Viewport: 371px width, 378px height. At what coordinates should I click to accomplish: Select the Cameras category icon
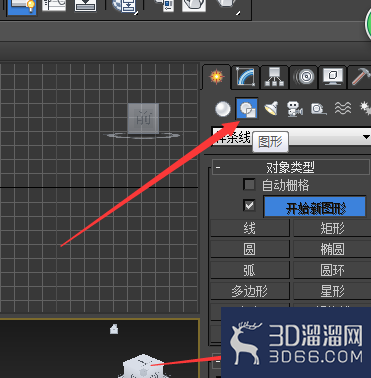[295, 109]
